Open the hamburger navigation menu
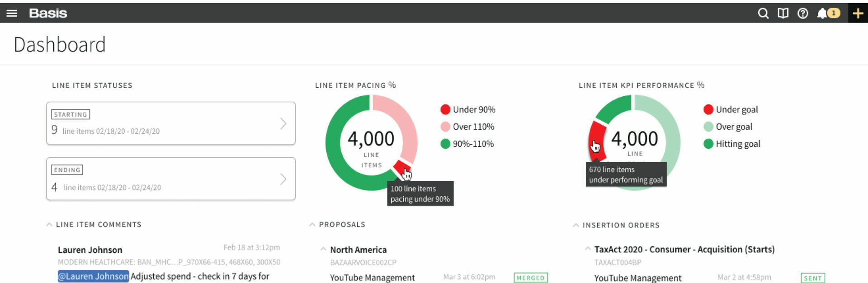The width and height of the screenshot is (868, 283). (12, 13)
